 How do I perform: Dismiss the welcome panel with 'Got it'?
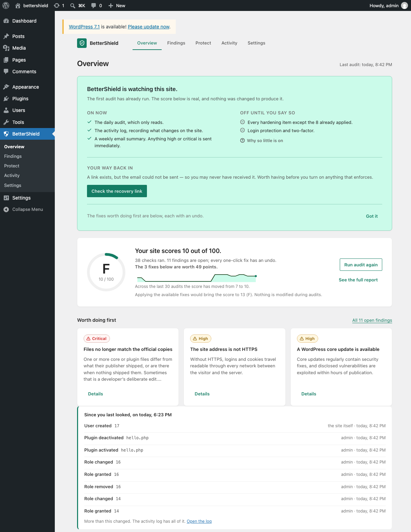point(372,216)
